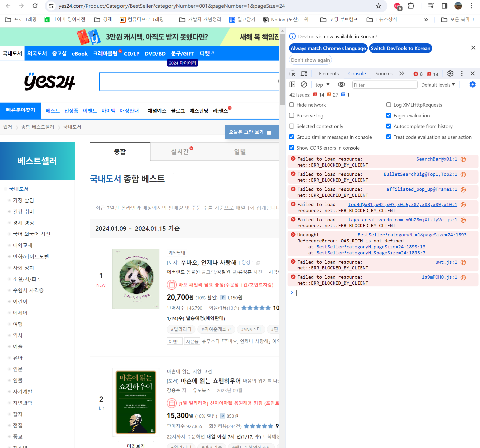Image resolution: width=480 pixels, height=448 pixels.
Task: Show more DevTools tabs chevron
Action: click(x=402, y=74)
